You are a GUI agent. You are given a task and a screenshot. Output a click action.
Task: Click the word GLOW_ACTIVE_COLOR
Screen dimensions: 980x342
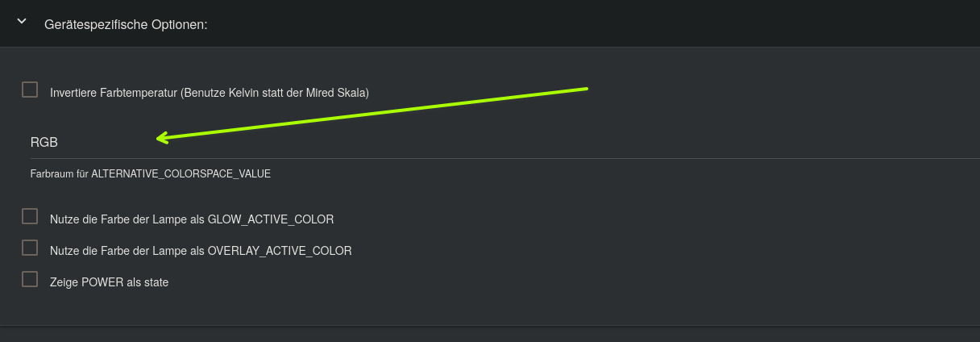tap(271, 219)
